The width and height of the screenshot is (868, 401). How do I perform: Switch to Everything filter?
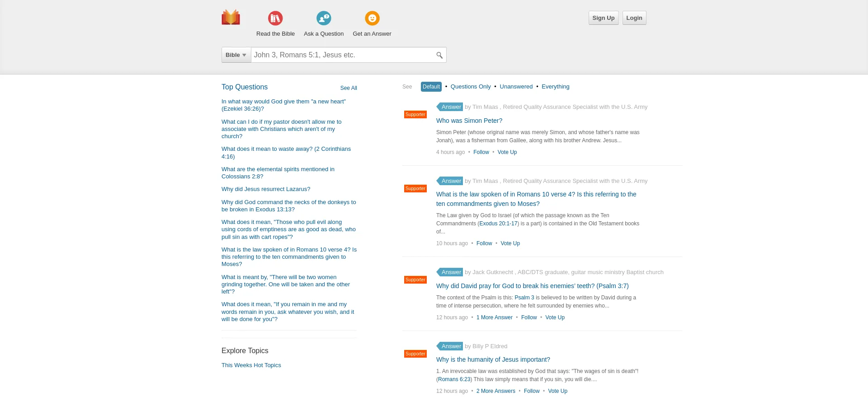click(x=555, y=87)
